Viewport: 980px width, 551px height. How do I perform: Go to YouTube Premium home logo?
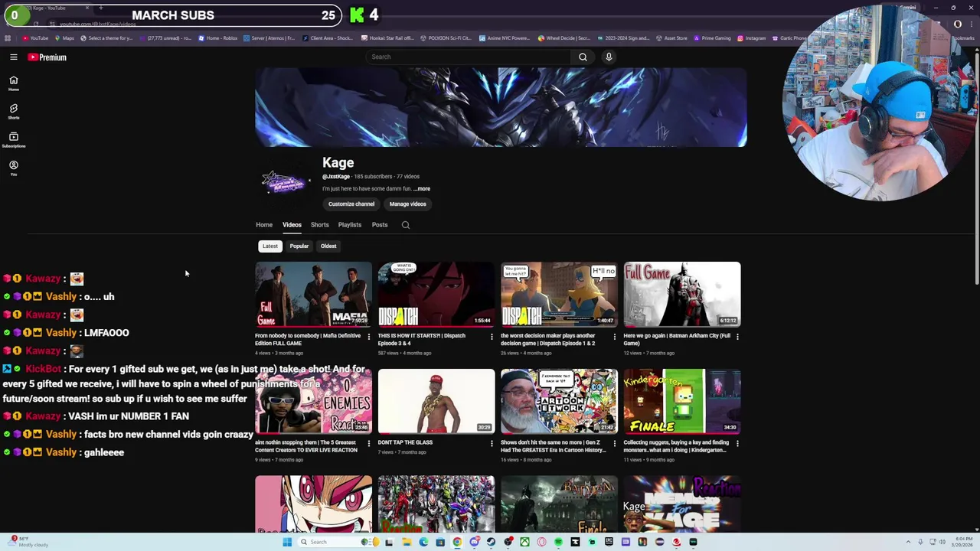tap(47, 57)
